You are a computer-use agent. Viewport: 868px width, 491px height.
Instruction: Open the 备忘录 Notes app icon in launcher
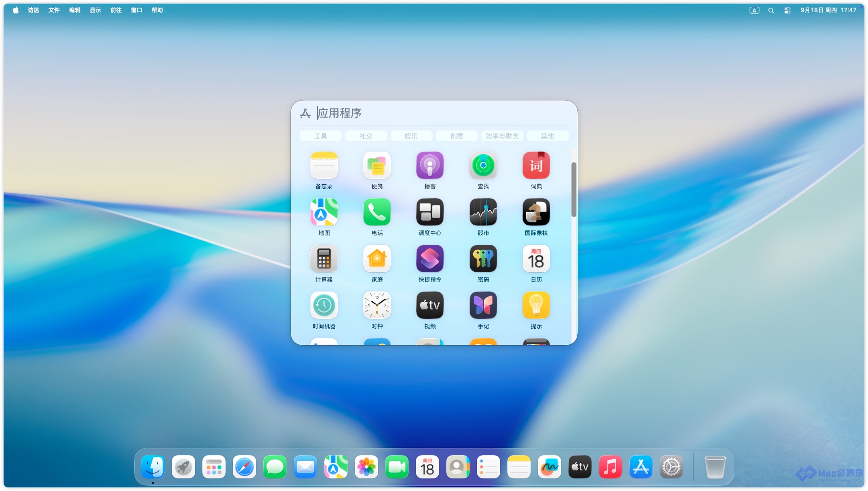click(324, 165)
